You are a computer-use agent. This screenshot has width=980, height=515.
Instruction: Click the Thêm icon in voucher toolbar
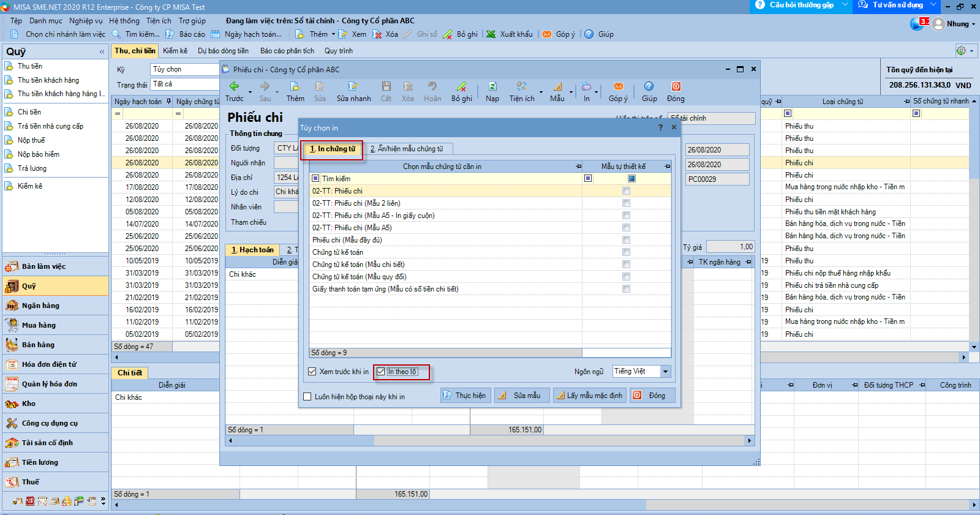(295, 86)
